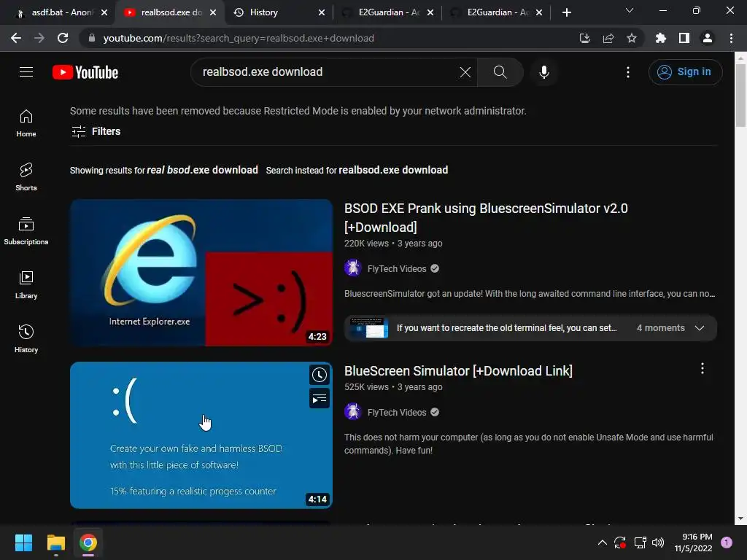The height and width of the screenshot is (560, 747).
Task: Open Library in the sidebar
Action: (x=26, y=285)
